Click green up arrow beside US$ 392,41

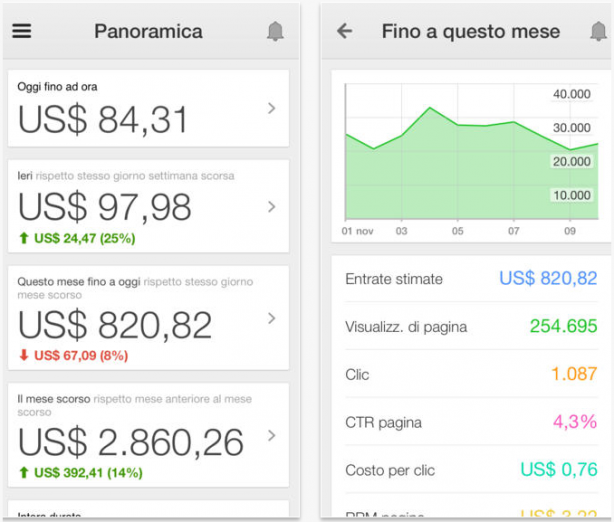[x=24, y=472]
